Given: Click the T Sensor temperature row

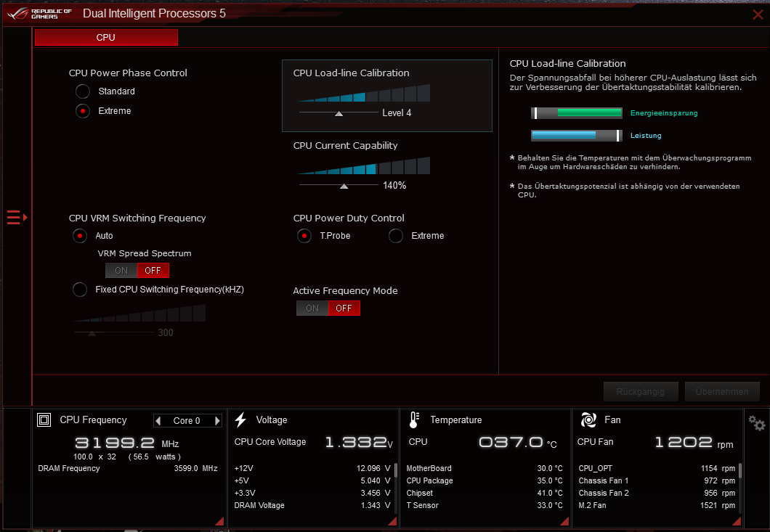Looking at the screenshot, I should click(x=485, y=505).
